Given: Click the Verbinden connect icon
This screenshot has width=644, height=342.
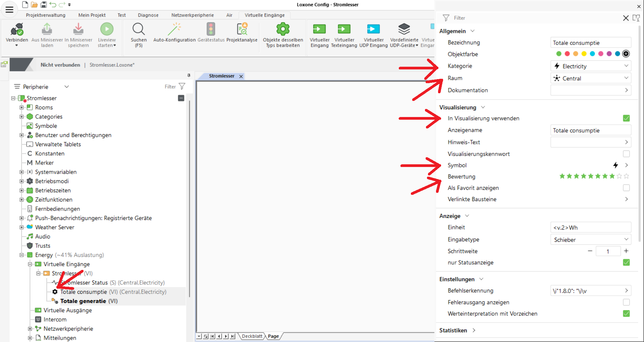Looking at the screenshot, I should tap(17, 30).
